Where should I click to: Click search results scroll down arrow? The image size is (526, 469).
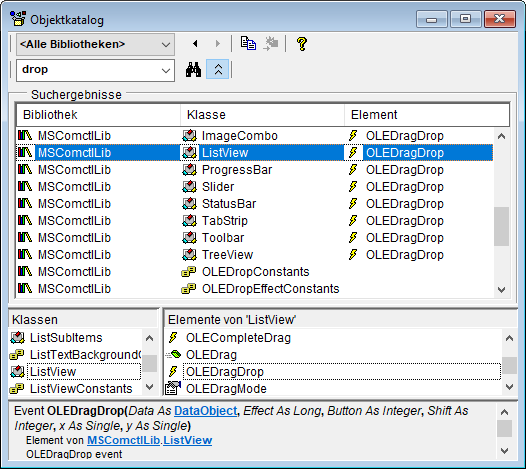pyautogui.click(x=502, y=289)
